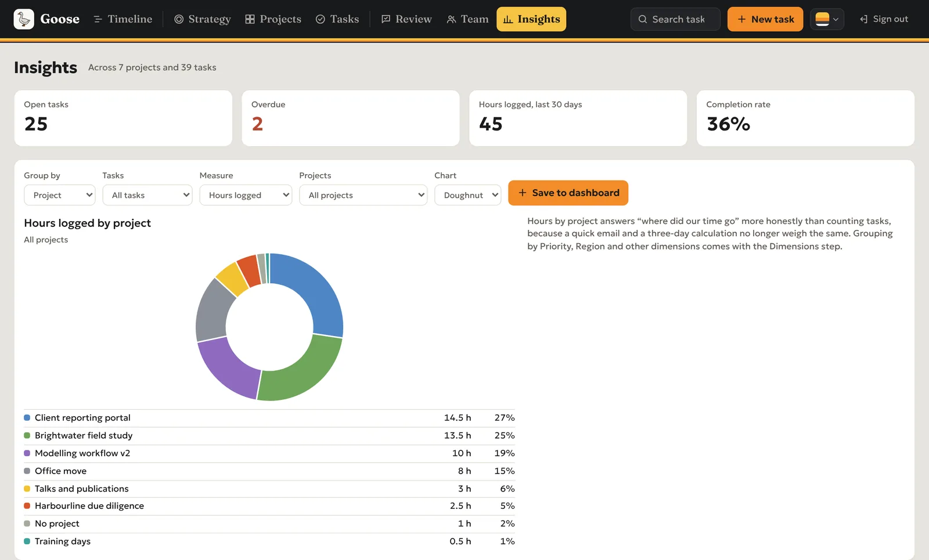Click the Hours logged last 30 days card

click(x=578, y=118)
